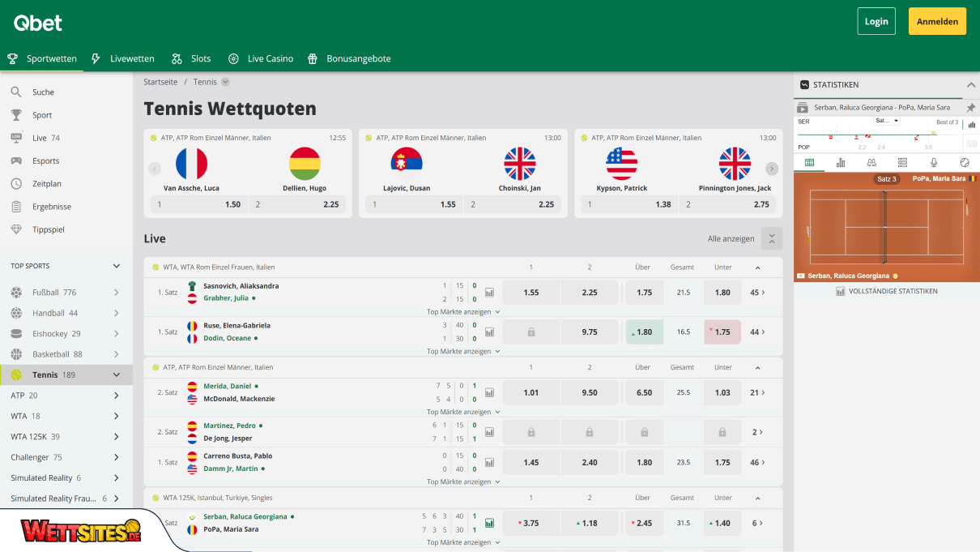The height and width of the screenshot is (552, 980).
Task: Pin the statistics panel with pushpin icon
Action: click(971, 107)
